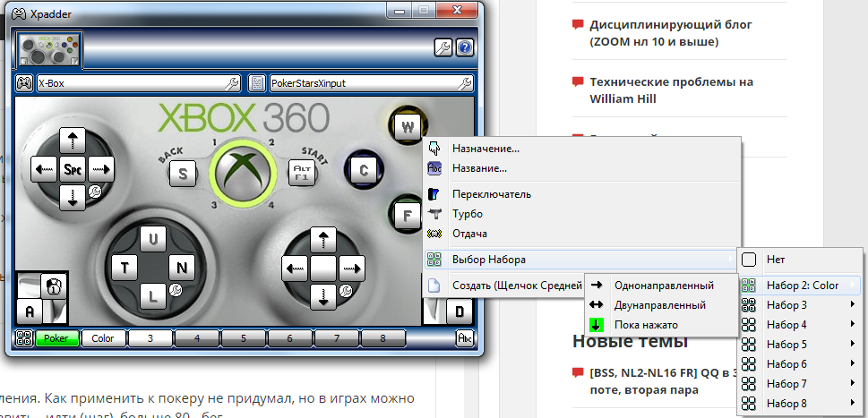Viewport: 868px width, 418px height.
Task: Click the F assignment on the green button
Action: tap(408, 217)
